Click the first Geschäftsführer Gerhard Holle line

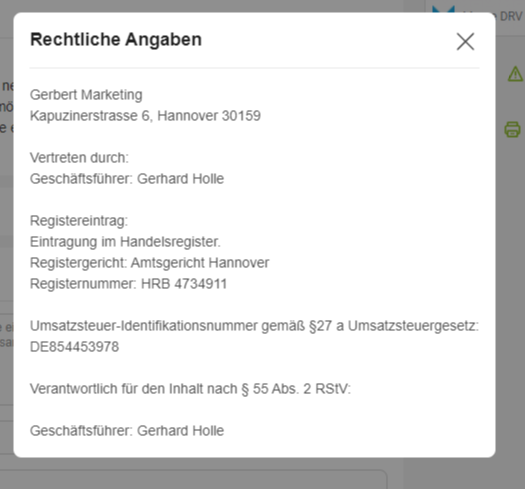tap(127, 179)
